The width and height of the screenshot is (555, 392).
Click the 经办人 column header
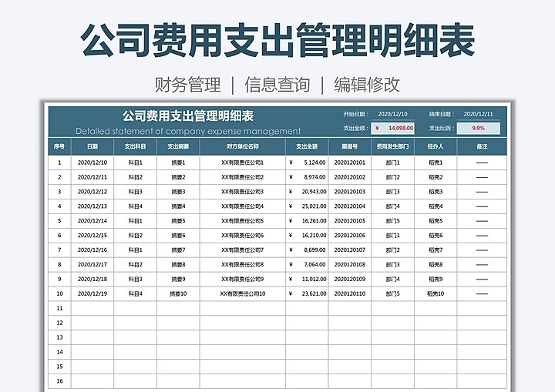[x=436, y=146]
